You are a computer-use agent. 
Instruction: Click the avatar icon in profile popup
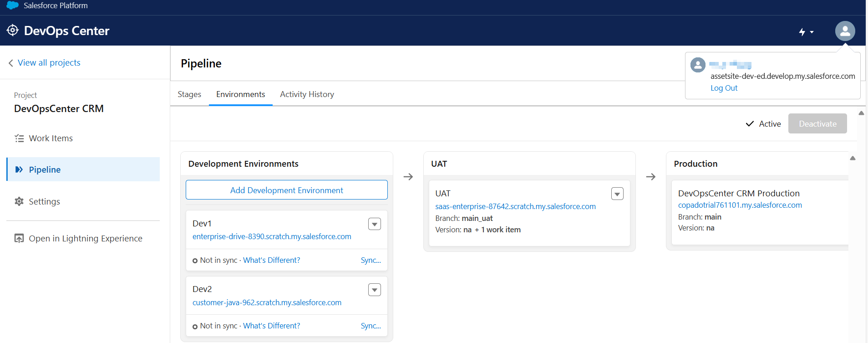tap(698, 65)
